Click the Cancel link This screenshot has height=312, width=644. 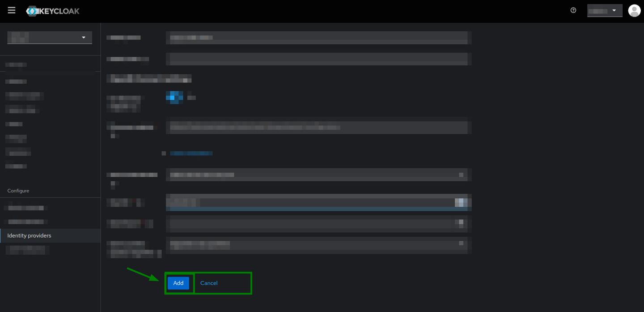(208, 283)
